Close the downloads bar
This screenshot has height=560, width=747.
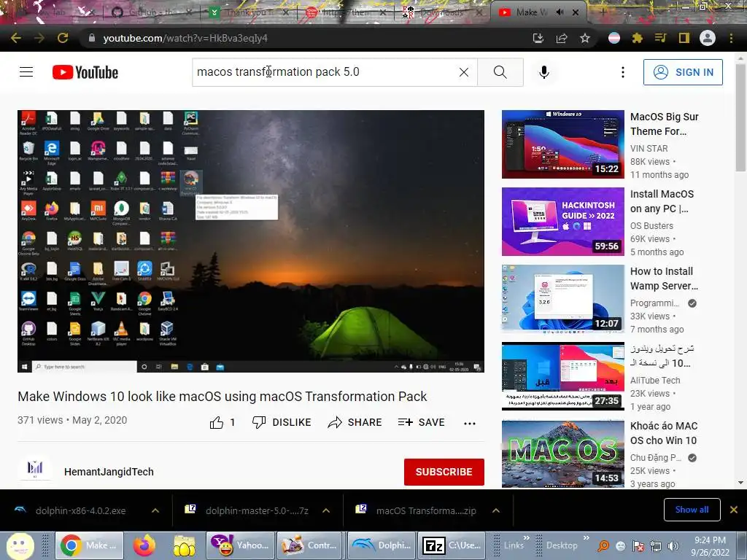[734, 510]
